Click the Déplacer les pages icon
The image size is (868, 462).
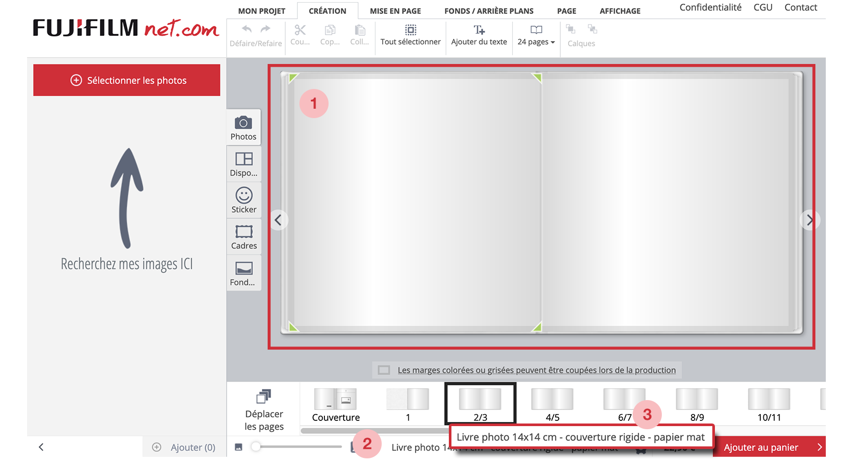pos(264,396)
